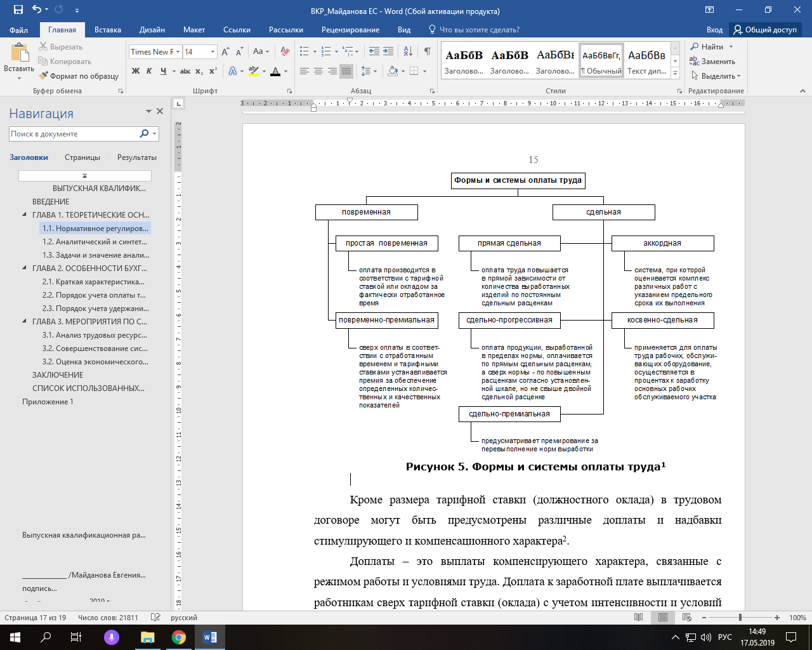Save the document with the floppy icon

point(18,10)
